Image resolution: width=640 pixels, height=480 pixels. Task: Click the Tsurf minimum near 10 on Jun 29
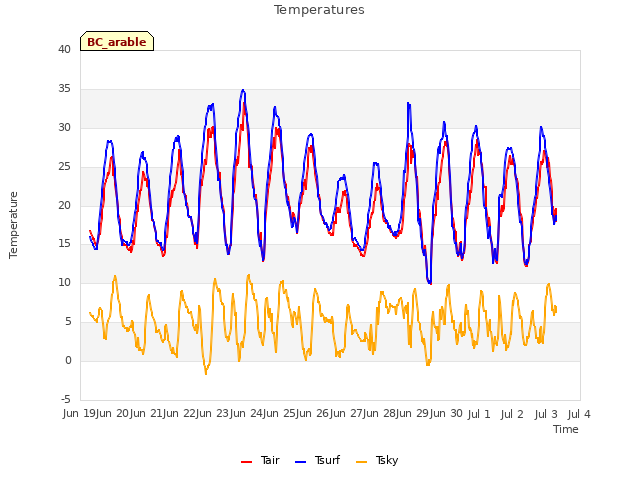click(429, 282)
